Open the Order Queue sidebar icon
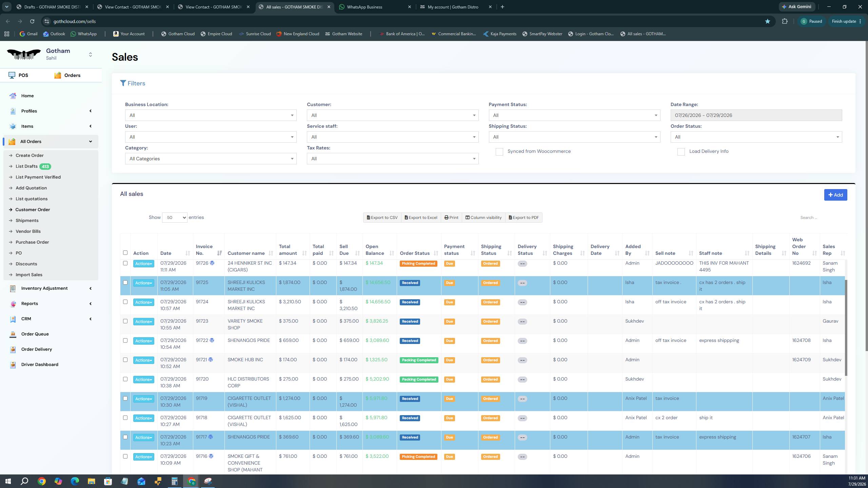Screen dimensions: 868x488 coord(13,334)
